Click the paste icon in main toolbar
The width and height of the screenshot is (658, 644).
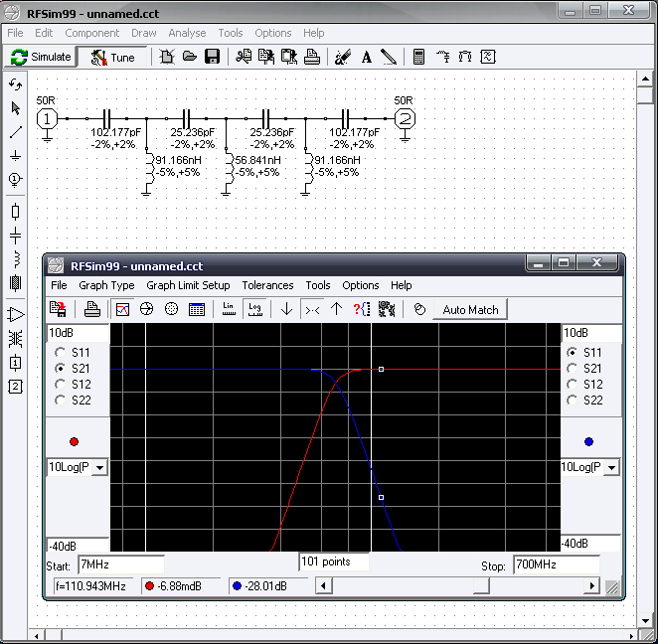pos(289,57)
